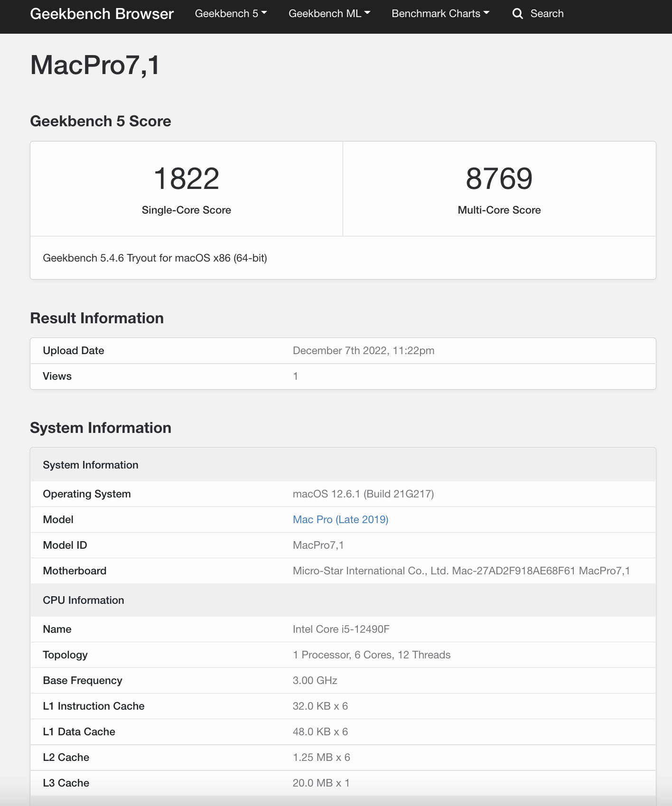This screenshot has height=806, width=672.
Task: Select the MacPro7,1 Model ID value
Action: point(318,545)
